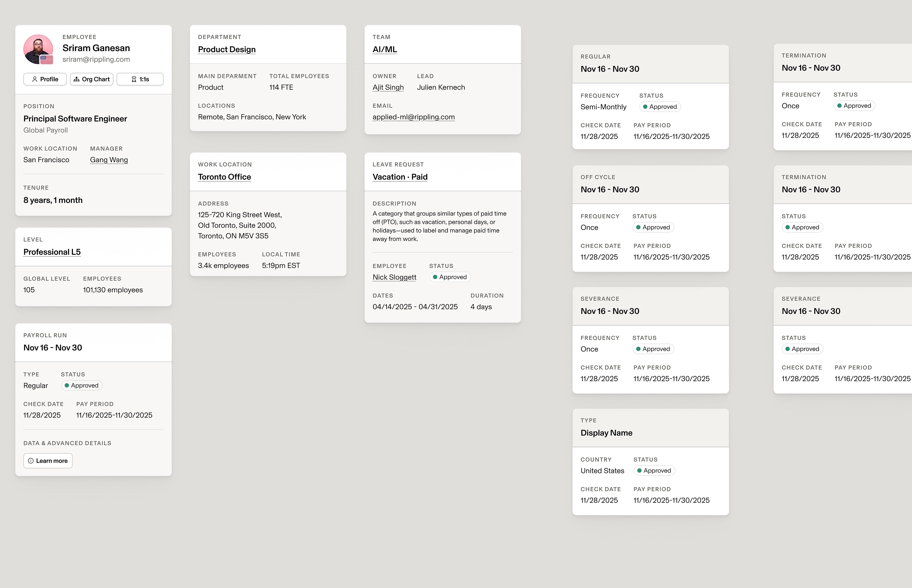912x588 pixels.
Task: Click the 8 years, 1 month tenure
Action: (53, 200)
